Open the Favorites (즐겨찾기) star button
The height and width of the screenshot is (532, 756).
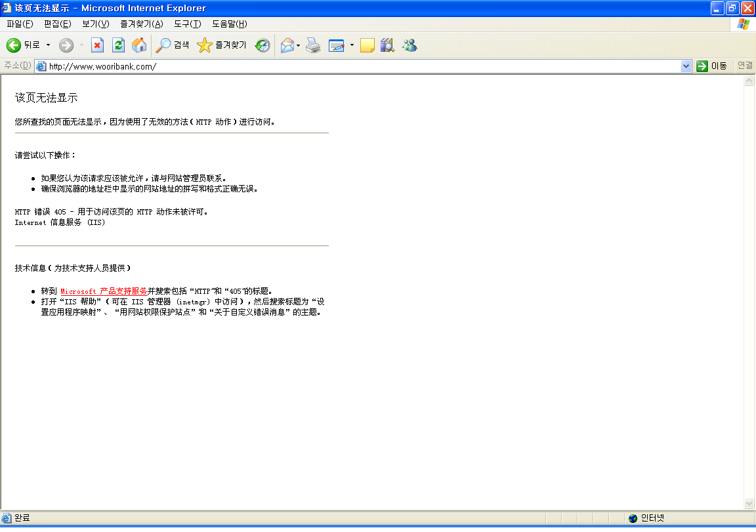tap(222, 45)
